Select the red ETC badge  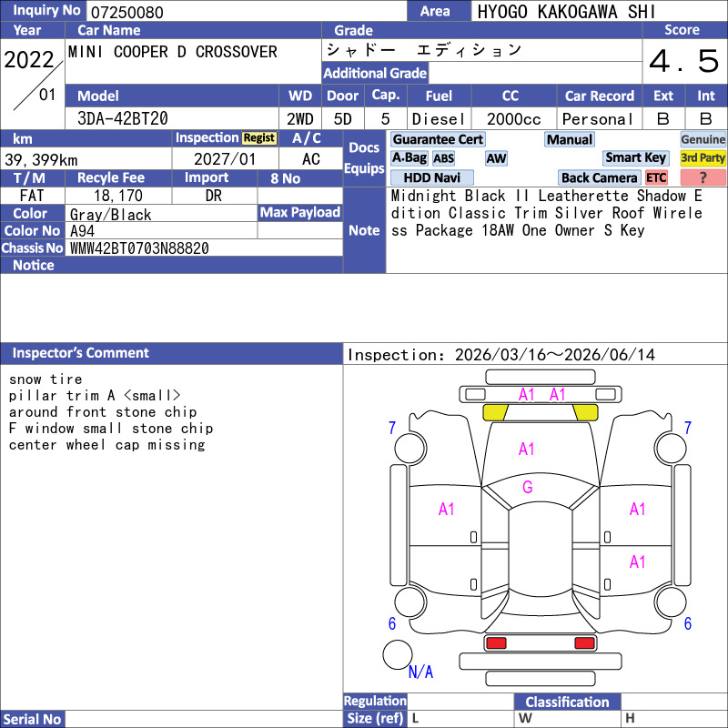pyautogui.click(x=656, y=177)
